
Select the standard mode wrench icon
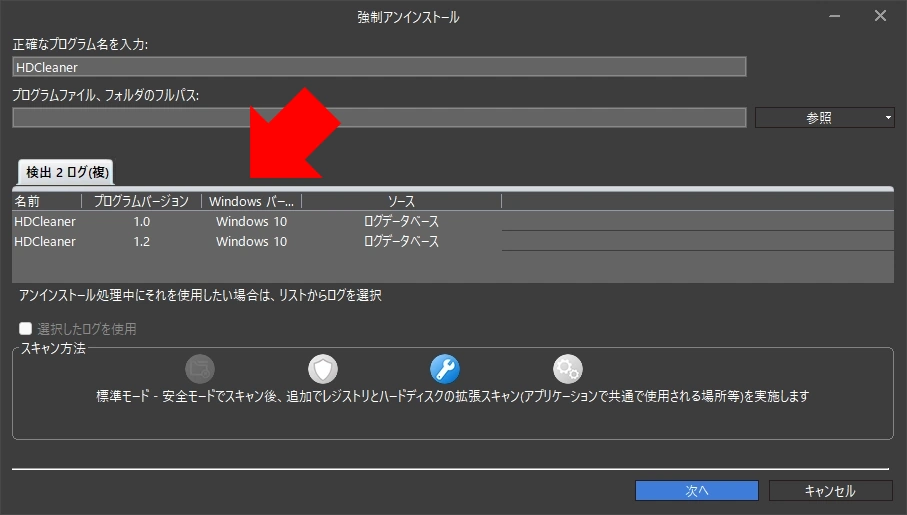(445, 369)
